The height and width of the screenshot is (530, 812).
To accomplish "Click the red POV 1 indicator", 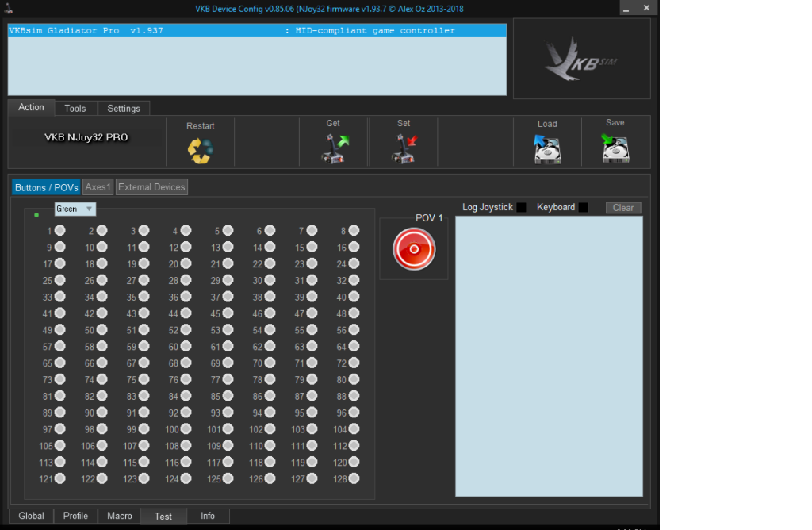I will coord(414,249).
